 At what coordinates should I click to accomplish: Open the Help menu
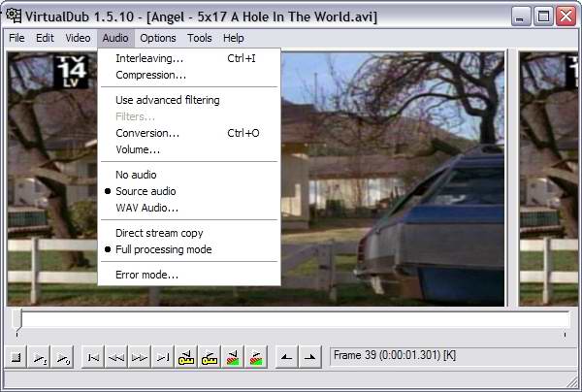pos(234,38)
